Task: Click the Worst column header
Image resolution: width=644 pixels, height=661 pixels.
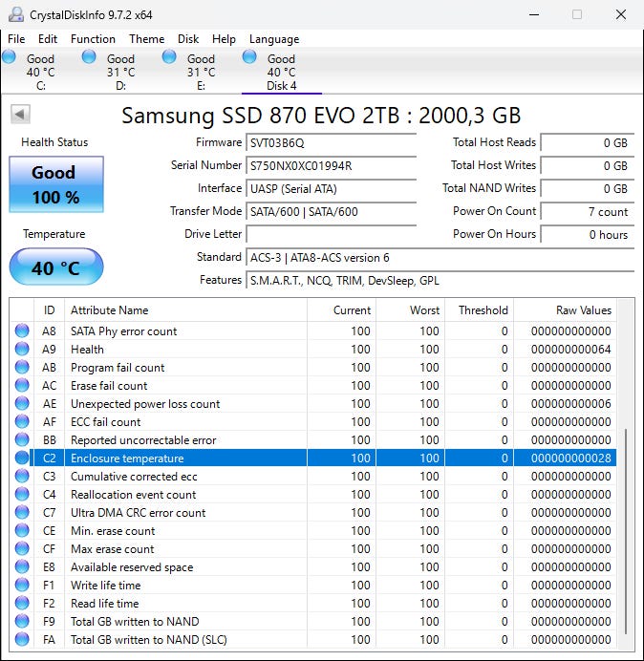Action: point(410,310)
